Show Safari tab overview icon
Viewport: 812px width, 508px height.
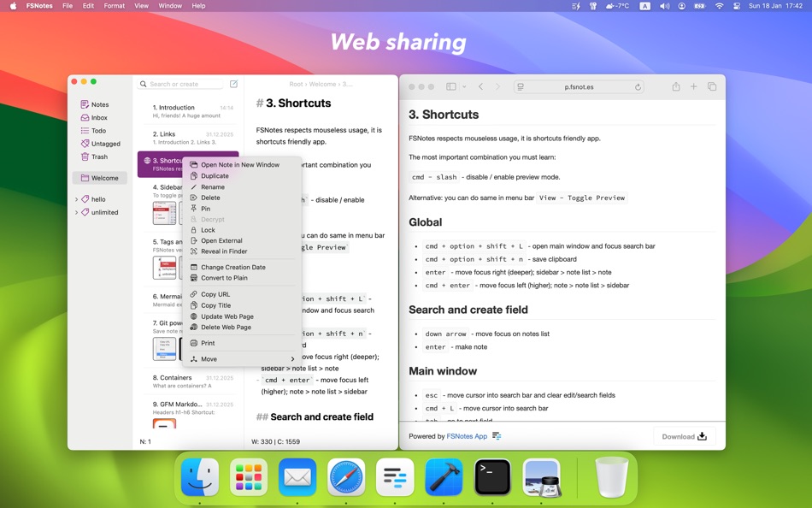(x=713, y=86)
